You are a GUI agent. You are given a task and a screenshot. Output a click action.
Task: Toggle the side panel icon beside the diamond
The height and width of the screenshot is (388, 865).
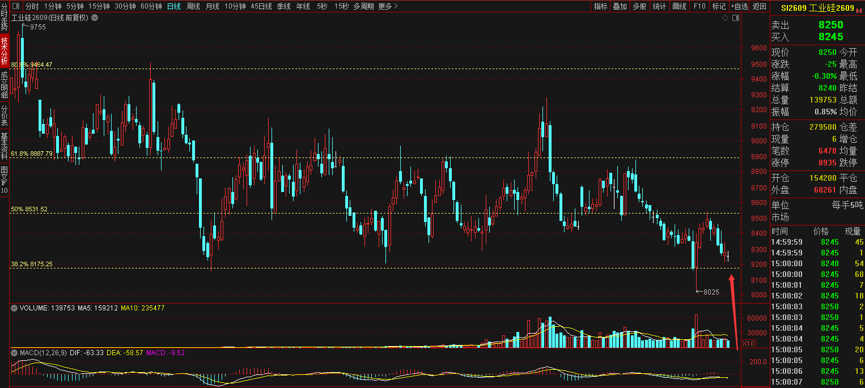pyautogui.click(x=735, y=18)
